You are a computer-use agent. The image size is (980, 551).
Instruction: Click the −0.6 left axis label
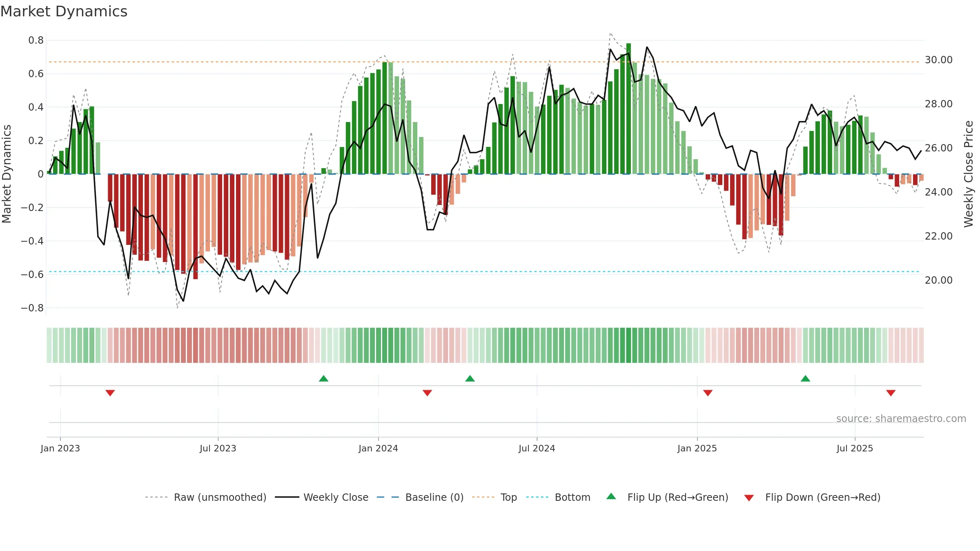(x=32, y=275)
